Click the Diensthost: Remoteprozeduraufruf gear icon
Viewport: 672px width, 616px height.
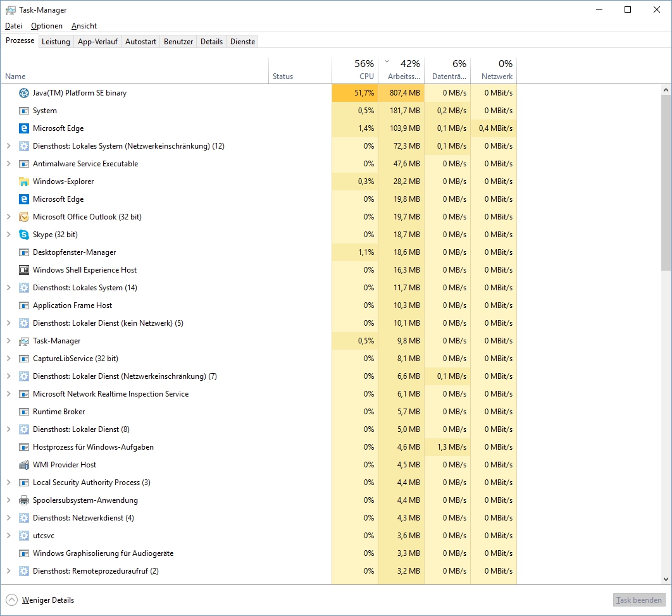click(24, 571)
